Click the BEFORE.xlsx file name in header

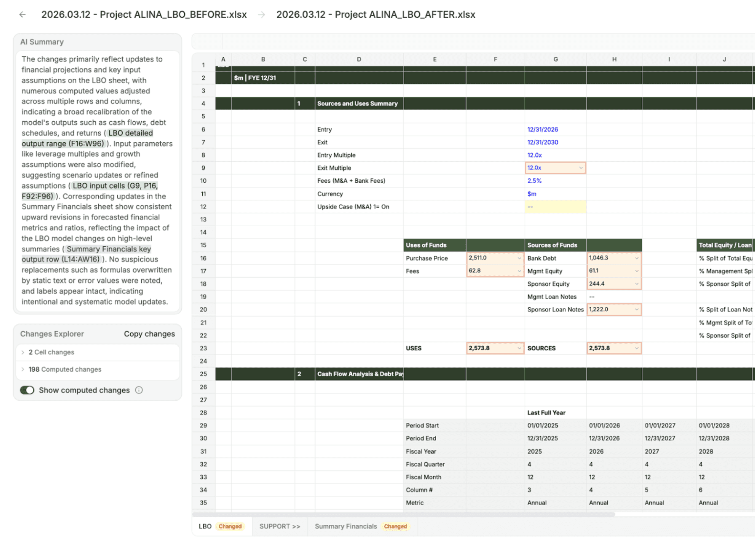144,14
